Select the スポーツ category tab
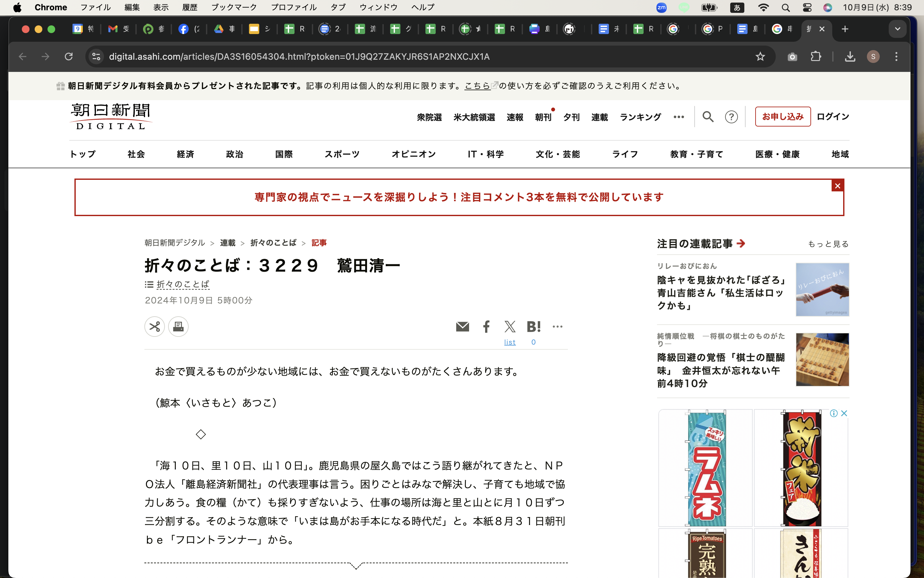The height and width of the screenshot is (578, 924). coord(342,154)
